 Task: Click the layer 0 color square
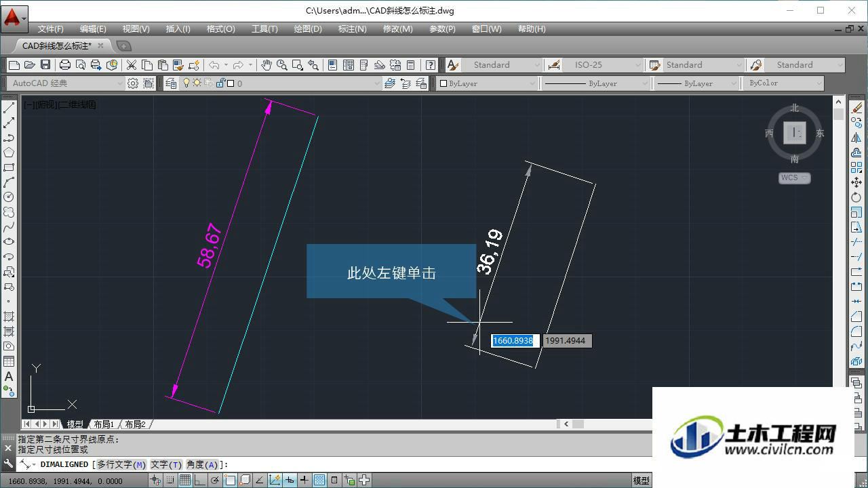[231, 83]
